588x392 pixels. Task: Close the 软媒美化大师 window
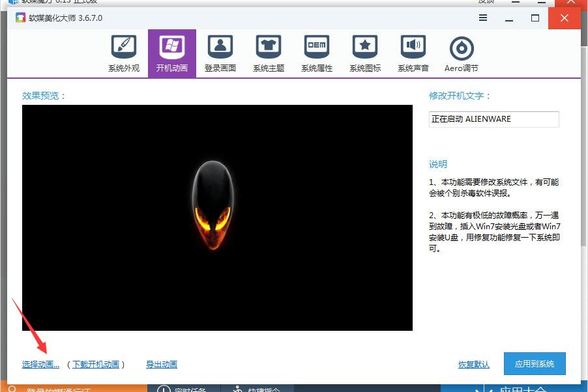pyautogui.click(x=564, y=18)
